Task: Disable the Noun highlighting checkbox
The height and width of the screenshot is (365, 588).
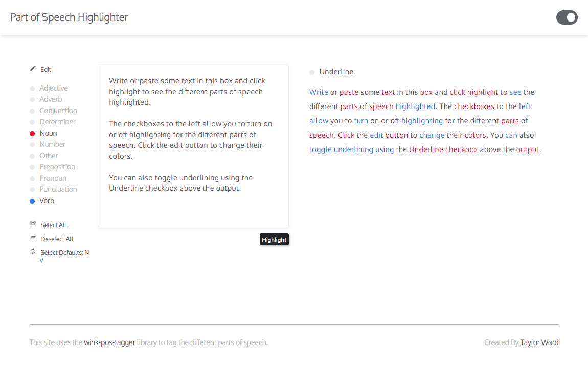Action: click(32, 134)
